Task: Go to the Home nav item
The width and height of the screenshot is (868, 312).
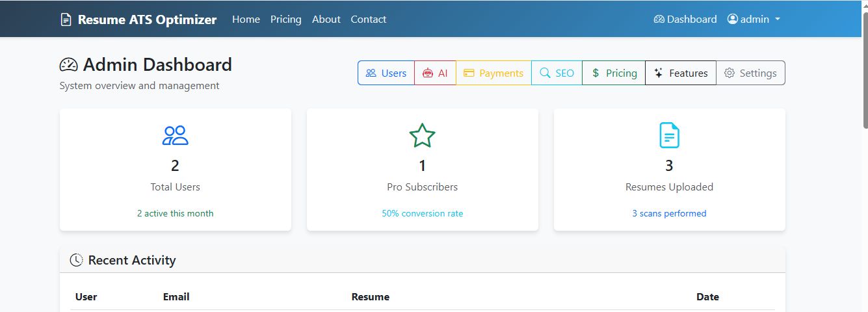Action: pos(246,19)
